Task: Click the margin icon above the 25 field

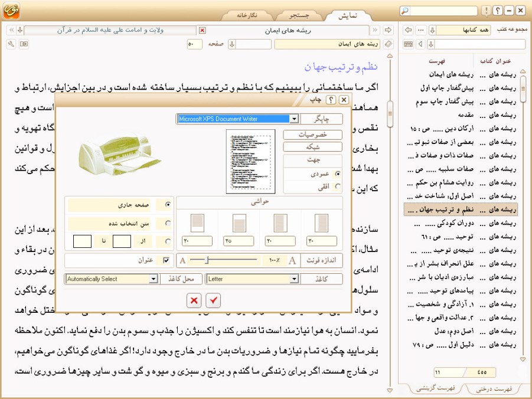Action: pos(240,223)
